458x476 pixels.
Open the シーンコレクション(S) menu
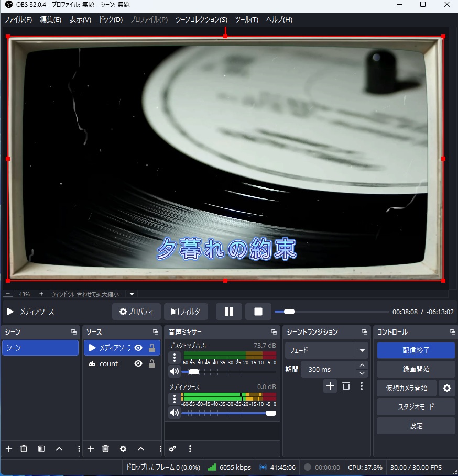click(201, 20)
